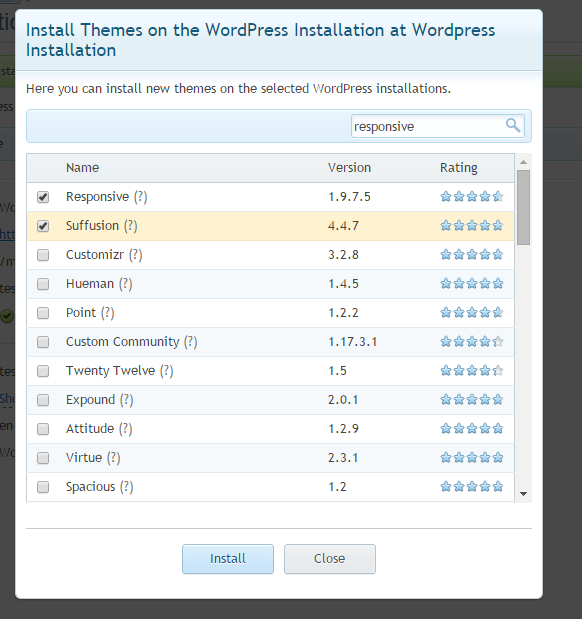Tick the Point theme checkbox
Screen dimensions: 582x619
43,313
